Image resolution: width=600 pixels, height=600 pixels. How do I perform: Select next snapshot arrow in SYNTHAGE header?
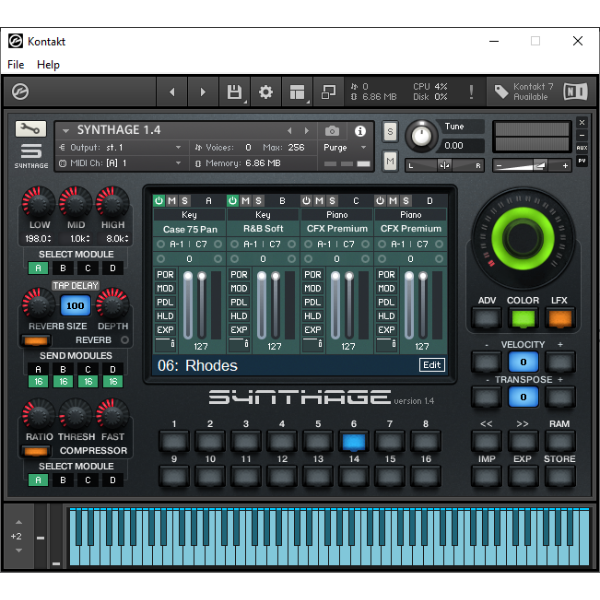pyautogui.click(x=307, y=131)
